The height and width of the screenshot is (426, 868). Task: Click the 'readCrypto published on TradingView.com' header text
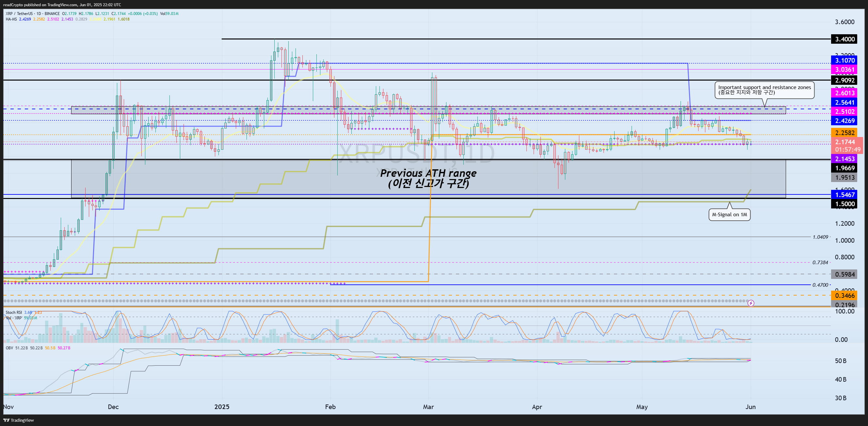[x=40, y=5]
